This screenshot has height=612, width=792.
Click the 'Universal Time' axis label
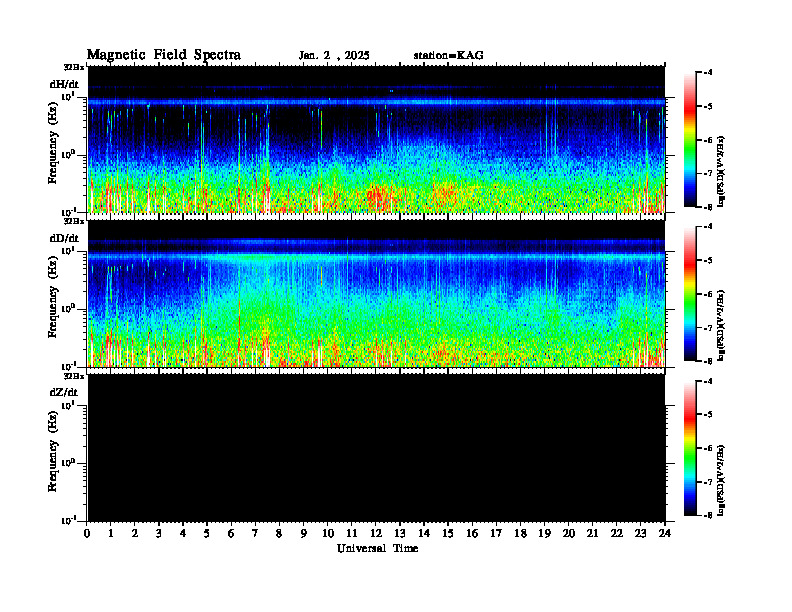(x=377, y=548)
